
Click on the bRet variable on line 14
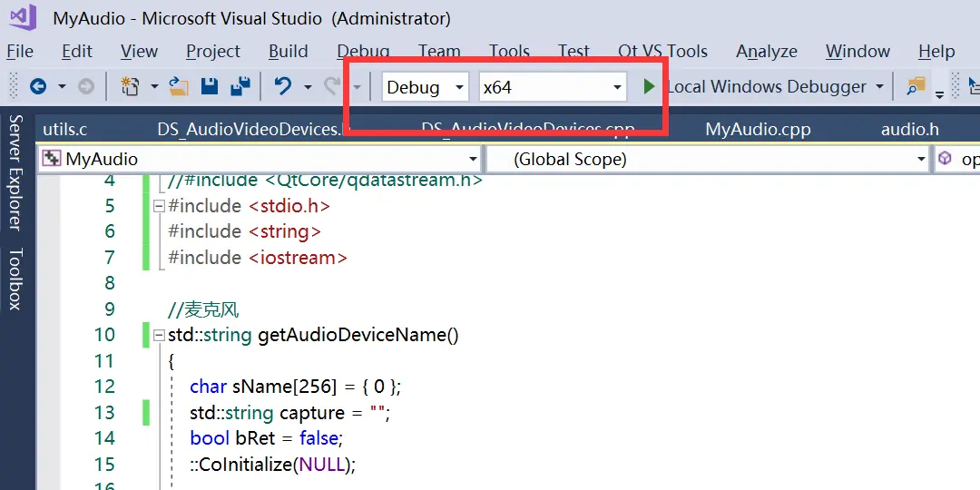(x=255, y=438)
